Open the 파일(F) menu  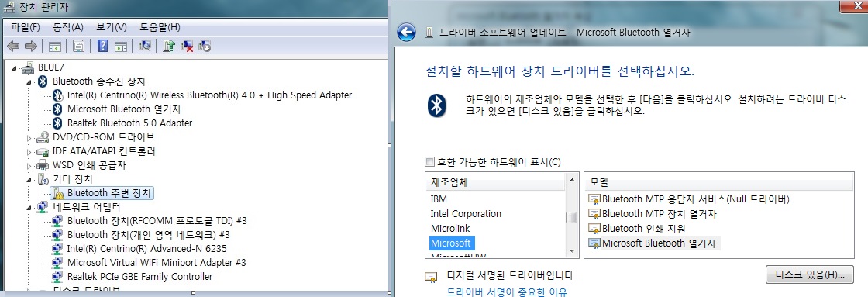26,27
